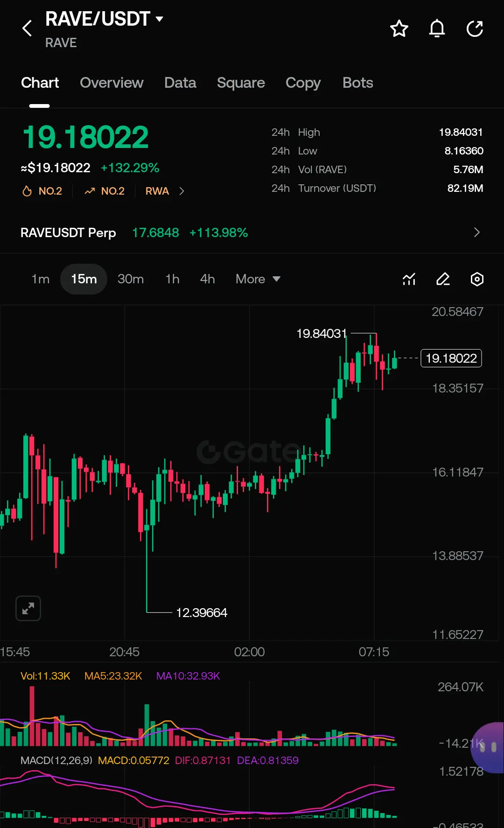Switch to the Overview tab
This screenshot has height=828, width=504.
112,83
